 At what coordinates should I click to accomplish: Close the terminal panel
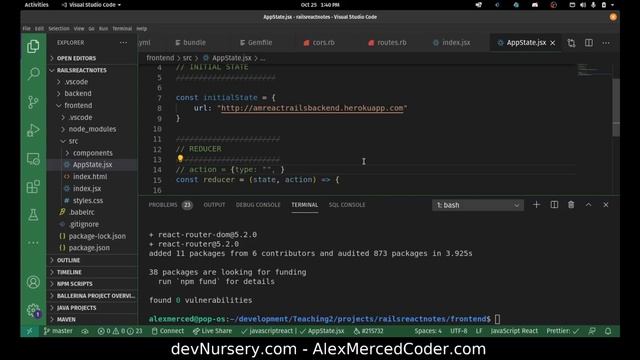606,204
